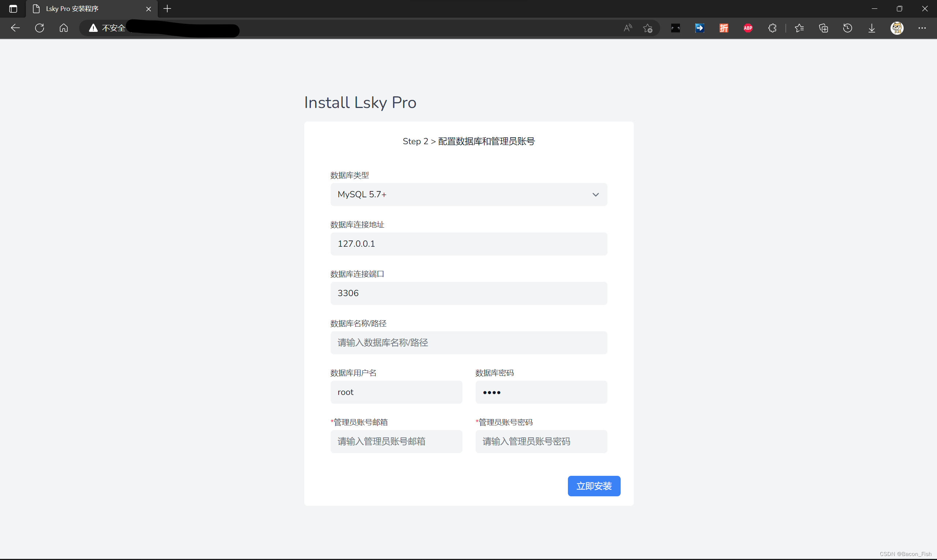Click the admin account email field
The image size is (937, 560).
396,441
